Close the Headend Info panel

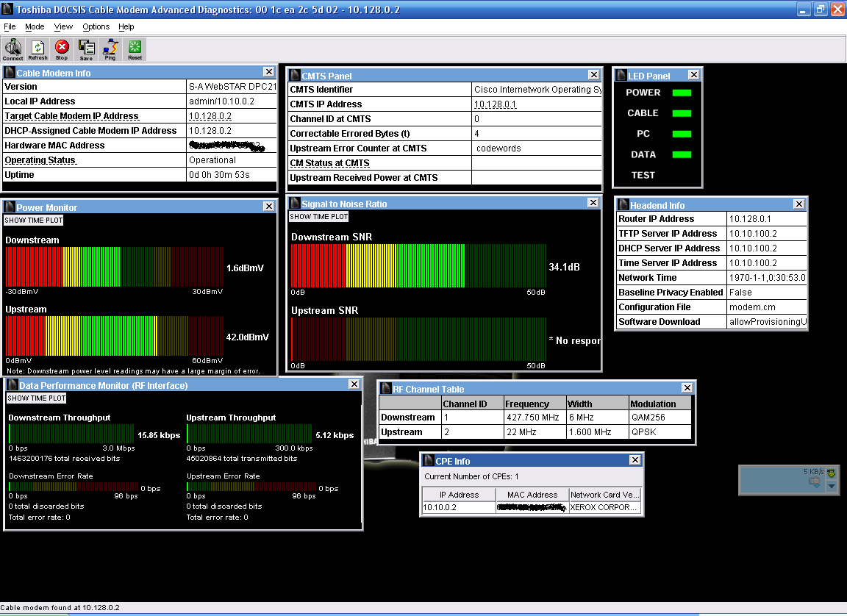click(799, 204)
